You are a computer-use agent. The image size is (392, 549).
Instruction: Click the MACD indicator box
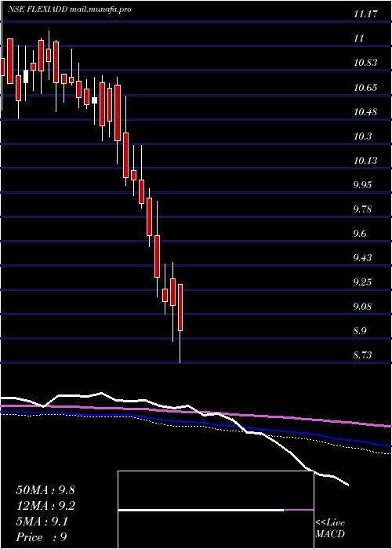coord(216,510)
